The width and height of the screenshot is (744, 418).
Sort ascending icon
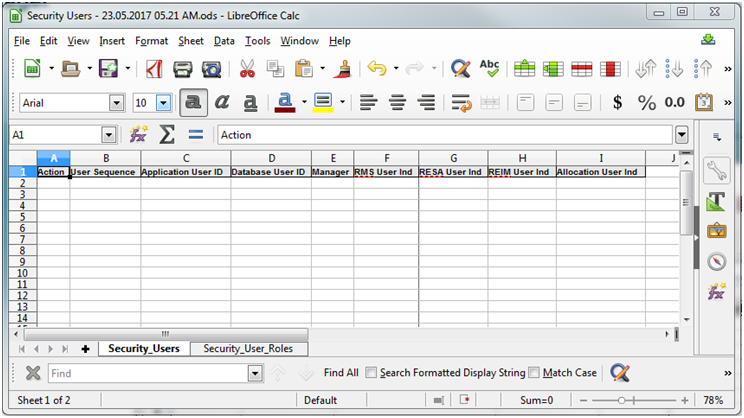click(x=674, y=69)
